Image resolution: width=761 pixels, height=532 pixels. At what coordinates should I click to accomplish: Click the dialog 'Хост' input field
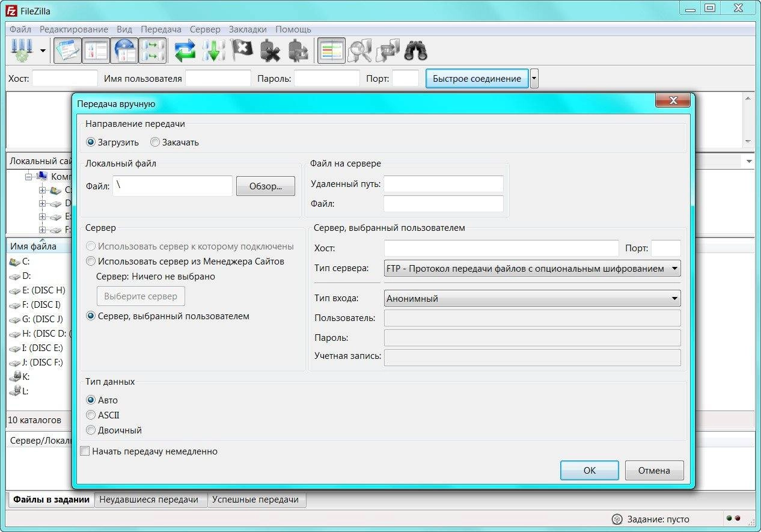tap(501, 248)
